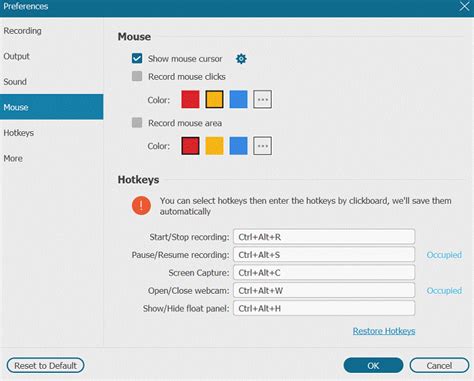Open more colors for mouse area

(x=263, y=146)
